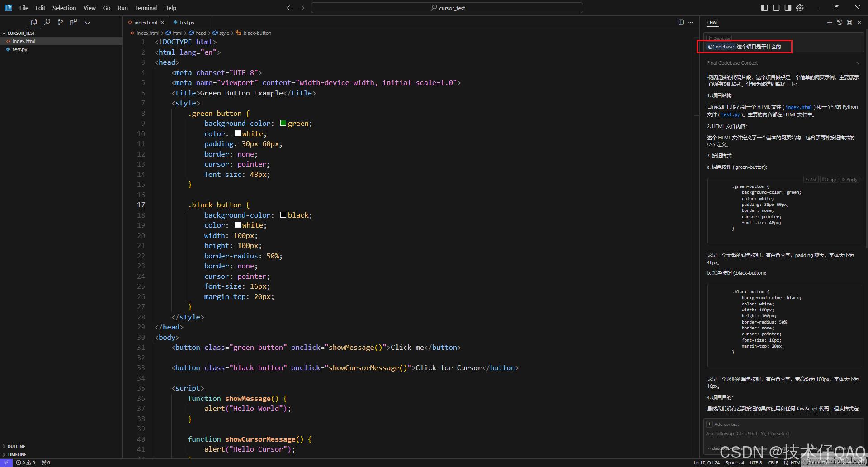Click the navigate back arrow
Screen dimensions: 868x467
coord(290,8)
